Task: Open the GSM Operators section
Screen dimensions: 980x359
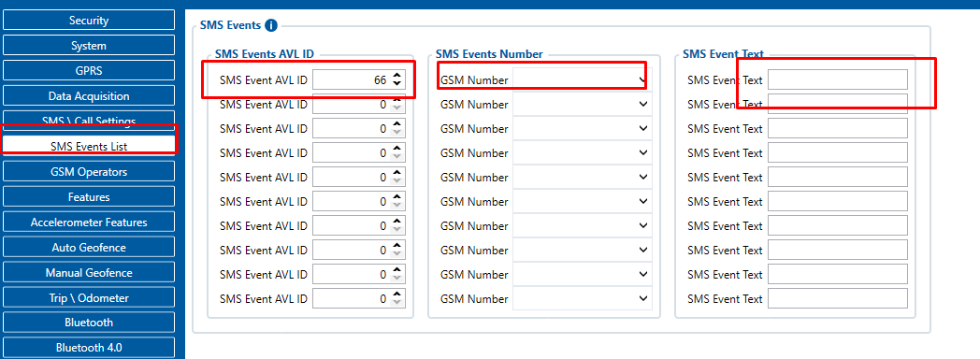Action: point(88,172)
